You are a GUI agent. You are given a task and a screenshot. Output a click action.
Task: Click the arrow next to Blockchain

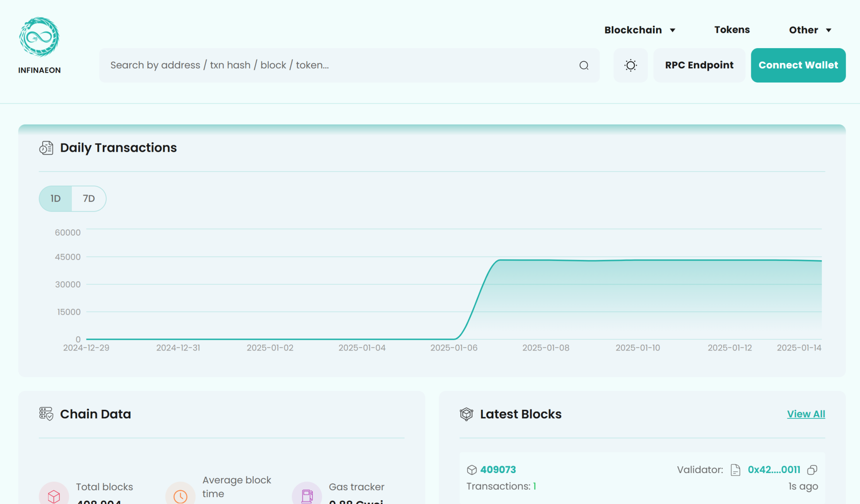pos(673,31)
